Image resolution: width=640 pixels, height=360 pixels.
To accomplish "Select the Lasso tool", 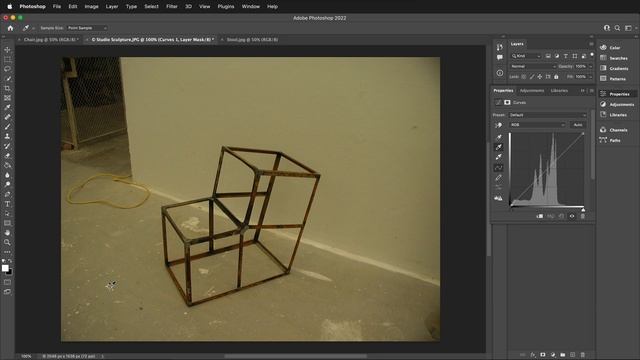I will [7, 69].
